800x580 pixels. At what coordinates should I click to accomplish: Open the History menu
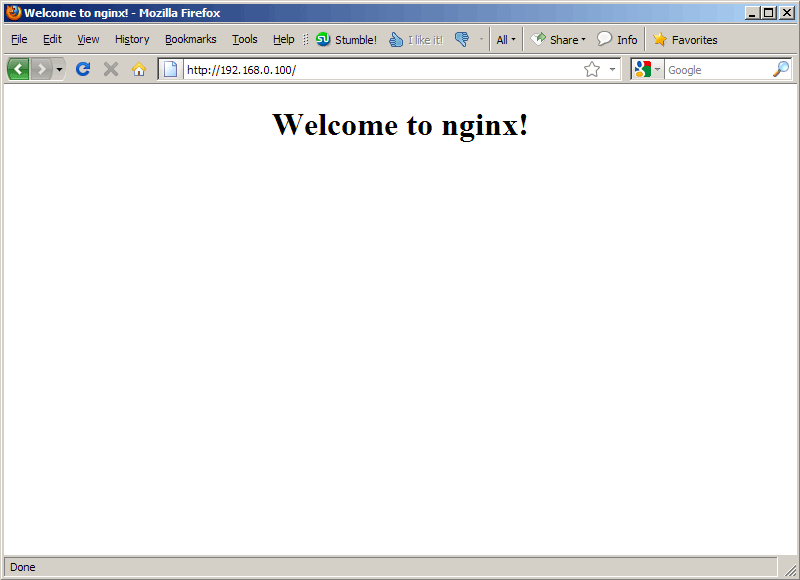click(x=132, y=39)
